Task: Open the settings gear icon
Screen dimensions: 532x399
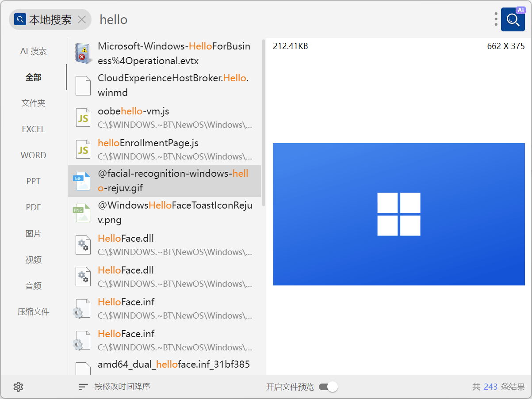Action: [x=18, y=387]
